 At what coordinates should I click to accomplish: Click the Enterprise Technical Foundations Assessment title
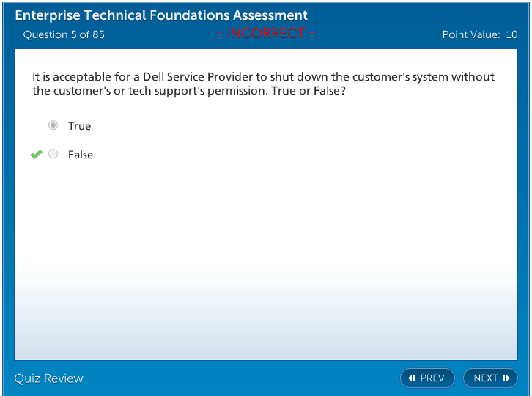161,15
